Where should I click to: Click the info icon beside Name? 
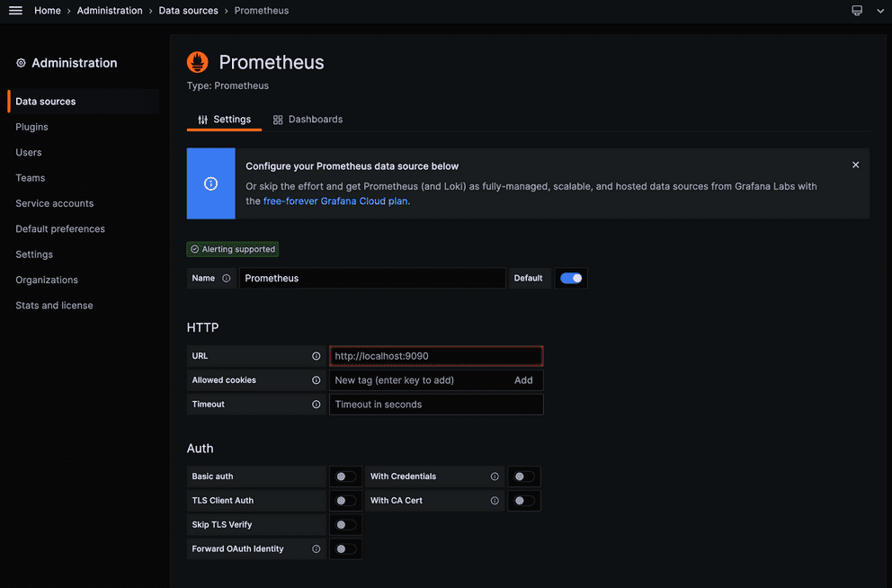[x=226, y=279]
